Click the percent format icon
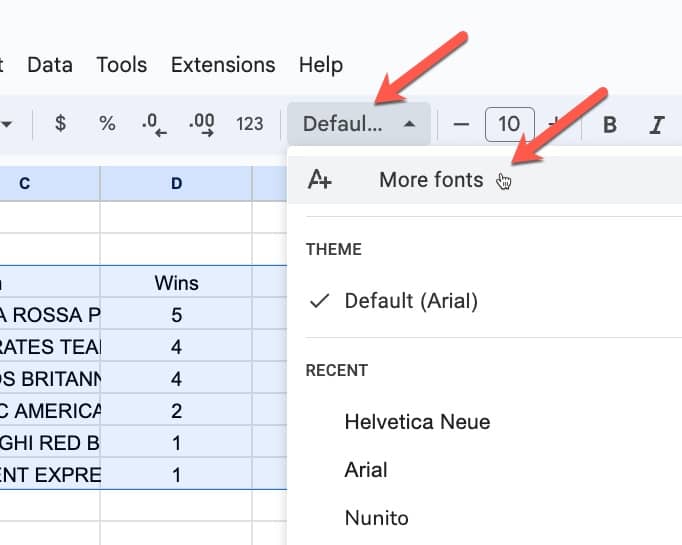 click(107, 124)
